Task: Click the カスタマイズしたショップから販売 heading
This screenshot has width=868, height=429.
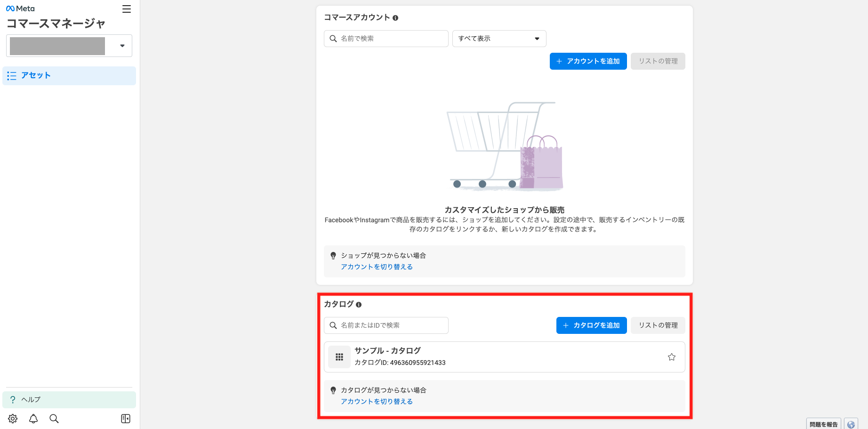Action: click(x=504, y=210)
